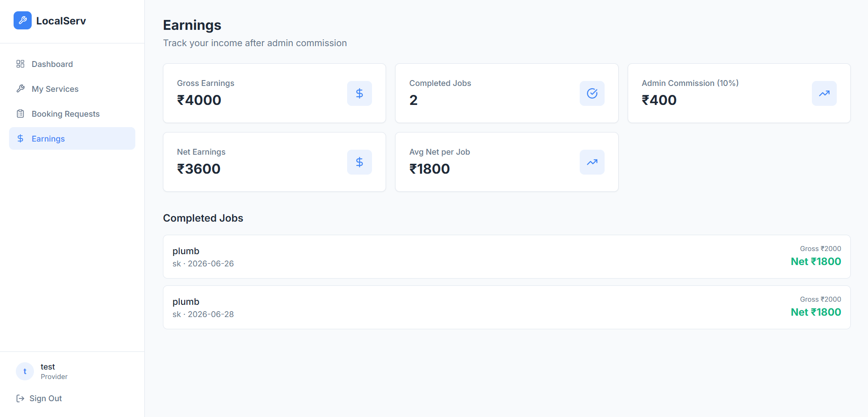Click the LocalServ wrench logo icon

point(23,20)
